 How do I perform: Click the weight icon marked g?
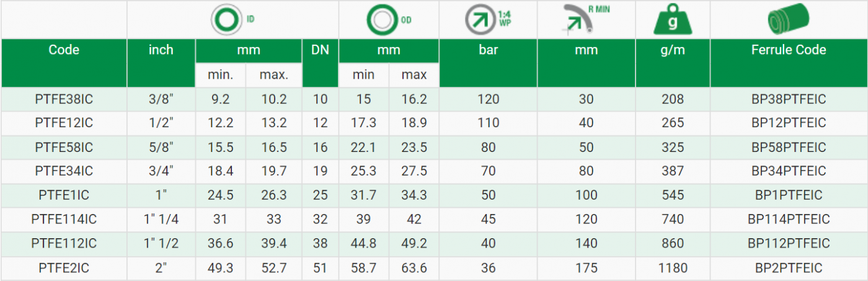pyautogui.click(x=673, y=20)
